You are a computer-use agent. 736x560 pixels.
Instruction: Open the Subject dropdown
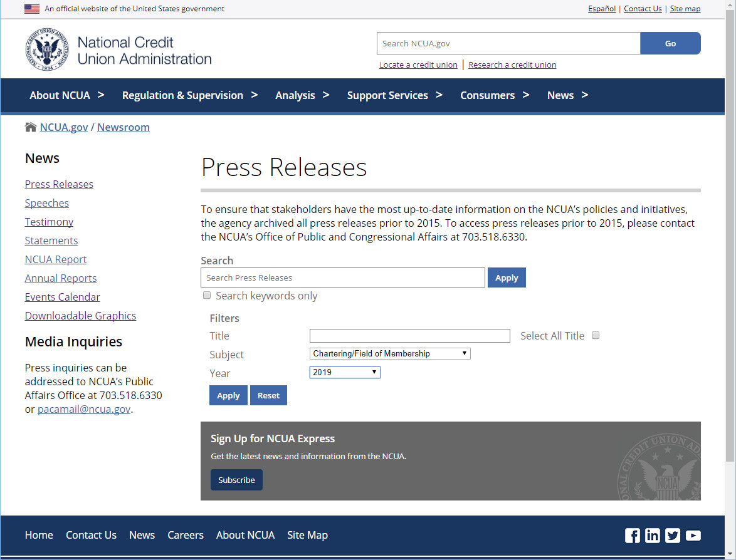click(x=389, y=354)
